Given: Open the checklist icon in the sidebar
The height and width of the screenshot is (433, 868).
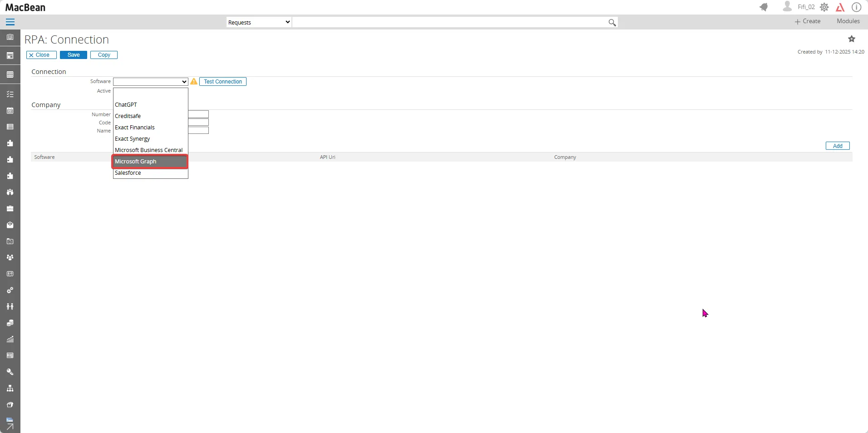Looking at the screenshot, I should (10, 94).
